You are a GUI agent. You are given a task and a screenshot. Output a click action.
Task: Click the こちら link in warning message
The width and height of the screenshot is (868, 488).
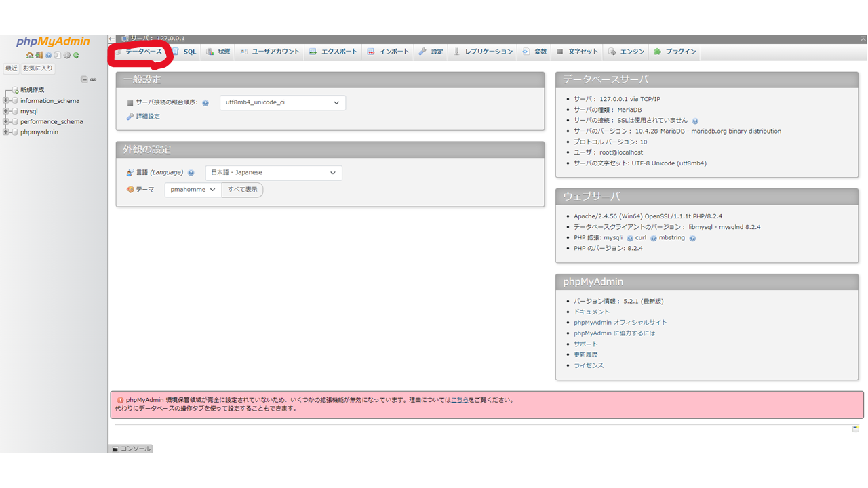tap(459, 400)
